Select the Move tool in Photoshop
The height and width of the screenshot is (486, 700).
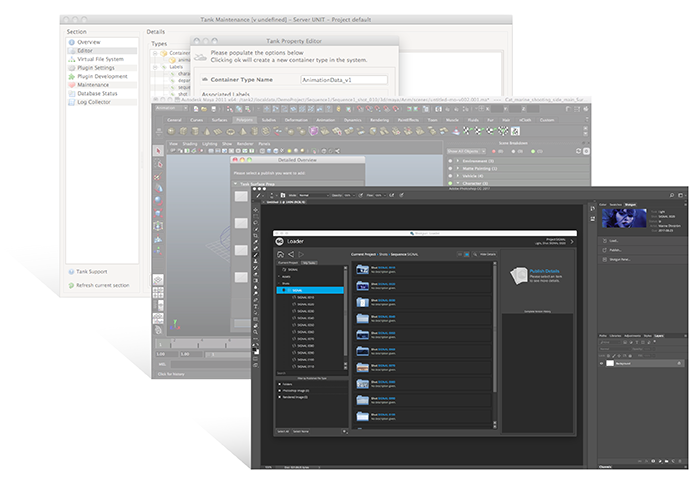click(256, 210)
